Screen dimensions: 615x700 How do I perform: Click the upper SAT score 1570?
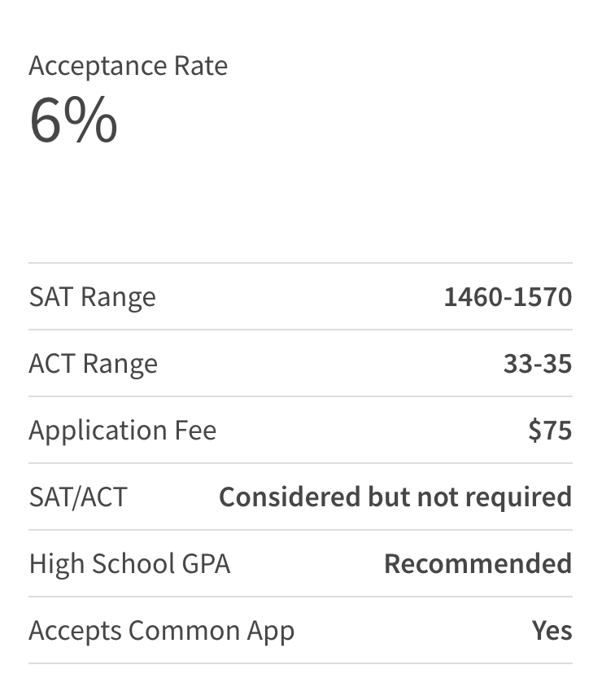[x=546, y=297]
